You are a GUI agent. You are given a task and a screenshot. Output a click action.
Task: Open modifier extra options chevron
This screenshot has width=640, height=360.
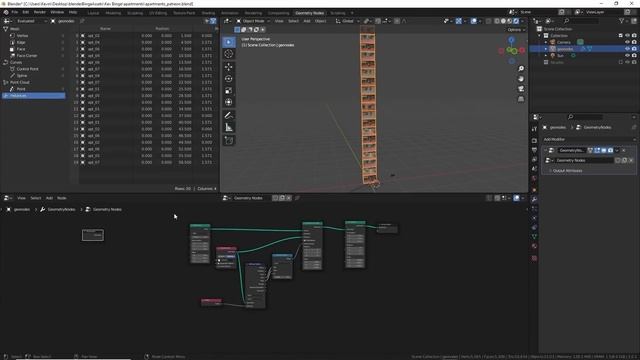pos(617,150)
